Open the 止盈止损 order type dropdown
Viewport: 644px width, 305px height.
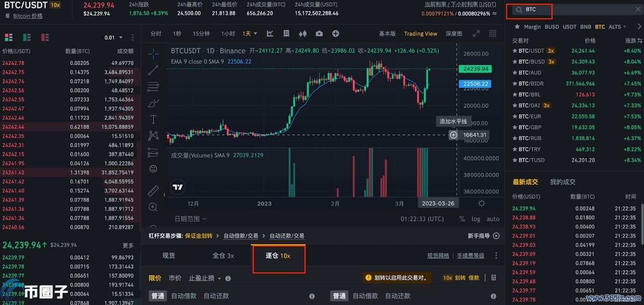coord(205,278)
